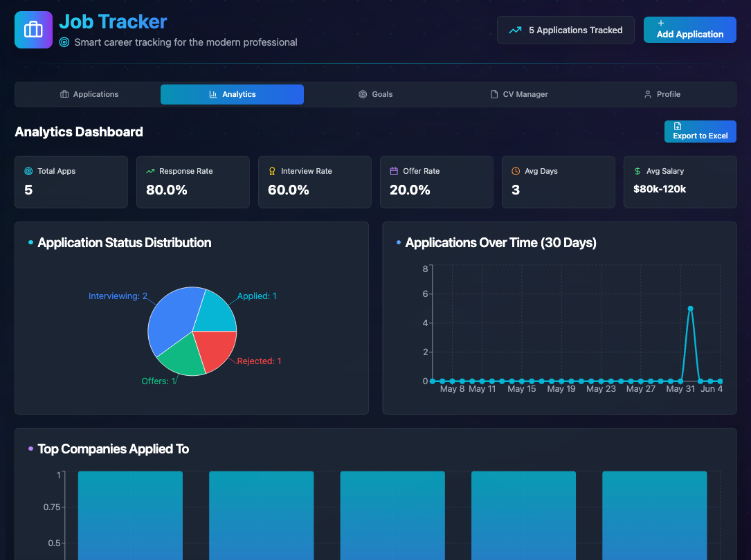Click the plus icon on Add Application
This screenshot has height=560, width=751.
pos(661,23)
